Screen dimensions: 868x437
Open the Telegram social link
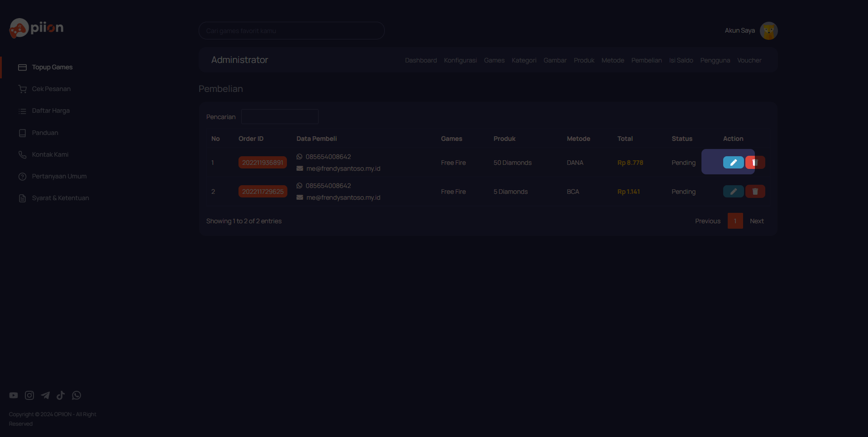[45, 395]
